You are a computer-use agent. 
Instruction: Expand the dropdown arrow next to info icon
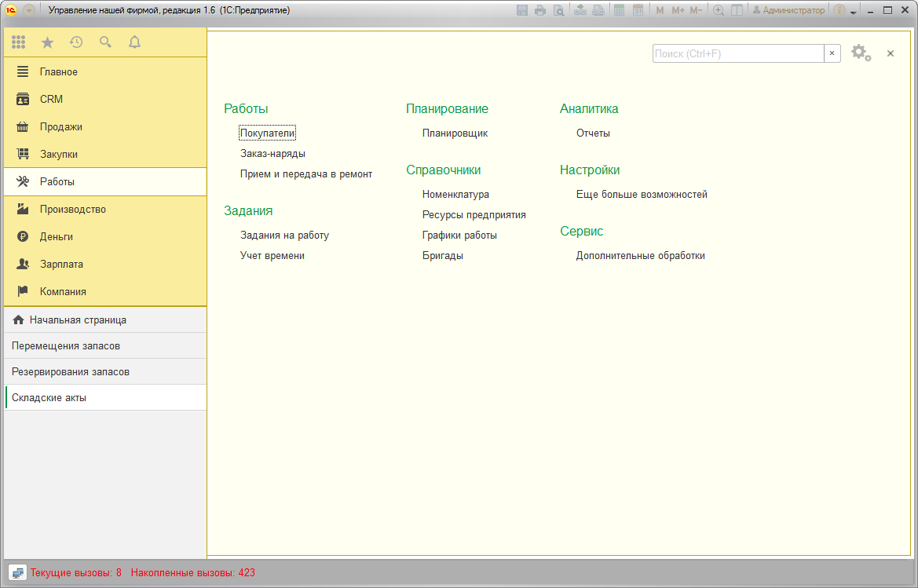[x=853, y=12]
